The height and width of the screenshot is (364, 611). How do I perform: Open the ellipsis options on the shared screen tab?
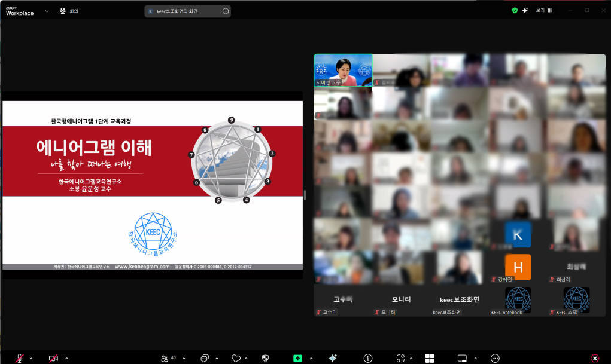tap(226, 11)
